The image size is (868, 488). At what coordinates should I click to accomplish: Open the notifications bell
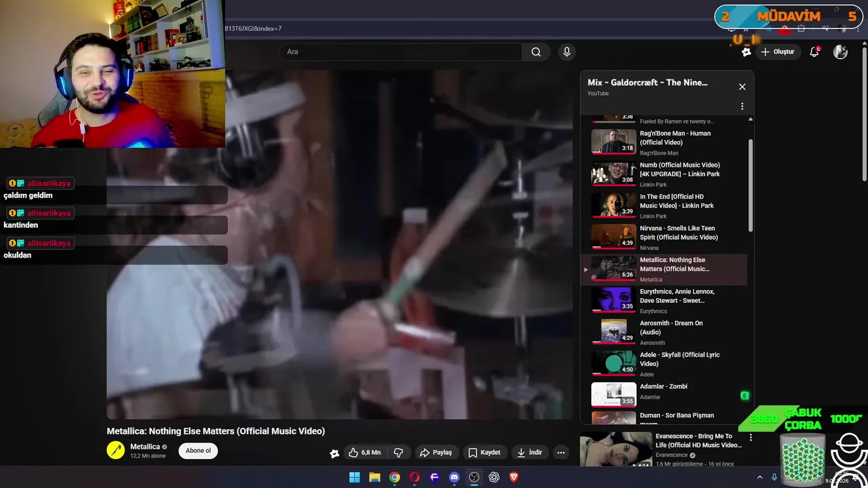(x=814, y=52)
